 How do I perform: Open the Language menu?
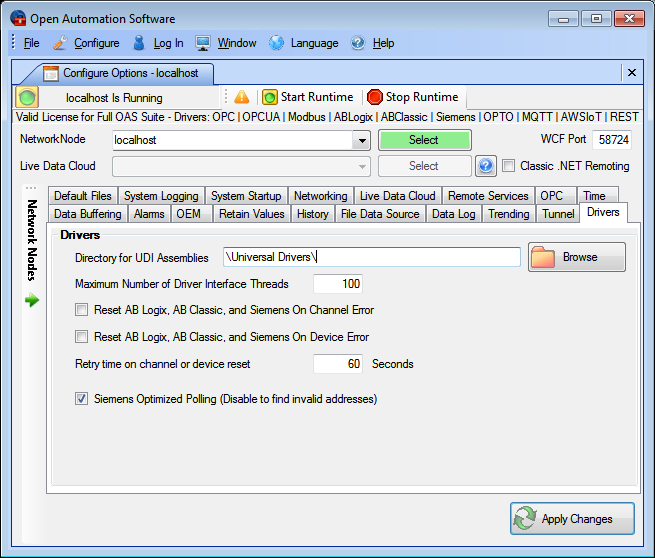coord(315,43)
